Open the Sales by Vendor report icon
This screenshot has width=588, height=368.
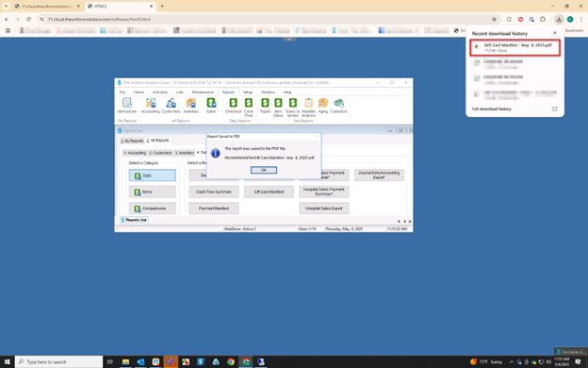click(292, 108)
